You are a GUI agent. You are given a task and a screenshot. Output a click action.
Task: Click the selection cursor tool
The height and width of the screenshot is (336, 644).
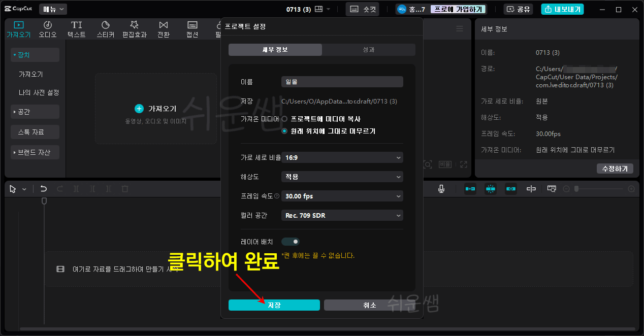(13, 189)
